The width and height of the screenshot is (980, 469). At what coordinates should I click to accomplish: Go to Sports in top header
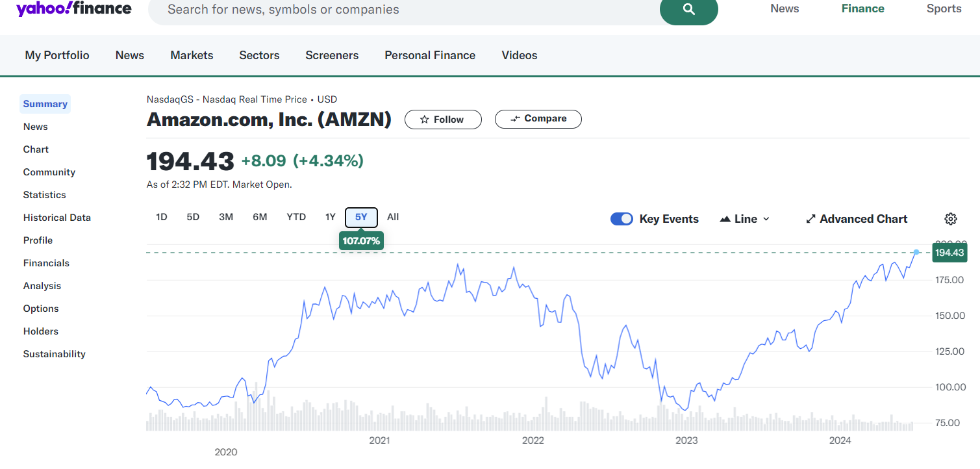point(944,8)
